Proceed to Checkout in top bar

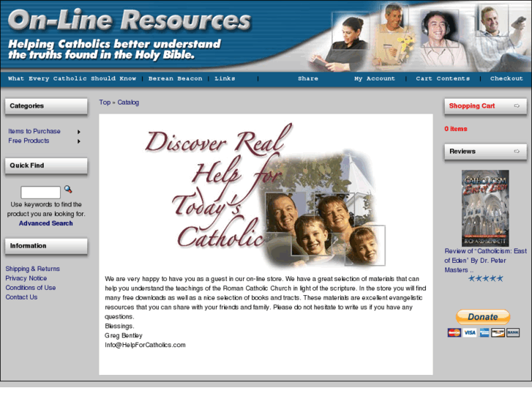[x=506, y=78]
